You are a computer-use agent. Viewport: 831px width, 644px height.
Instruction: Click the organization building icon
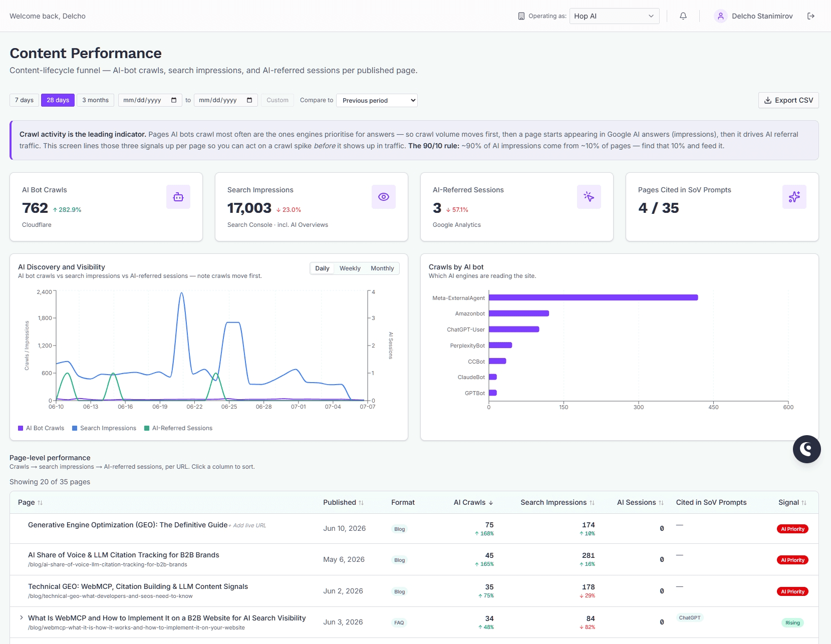click(521, 16)
